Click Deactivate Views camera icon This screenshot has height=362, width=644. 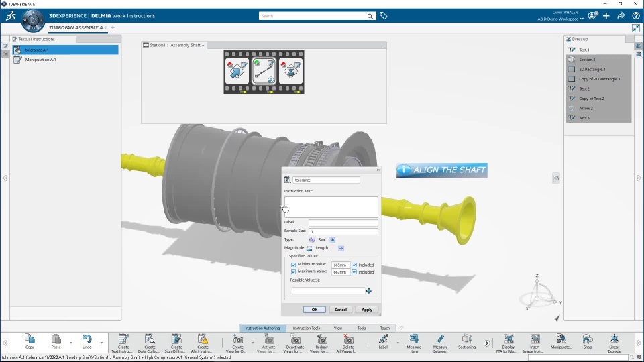[295, 339]
